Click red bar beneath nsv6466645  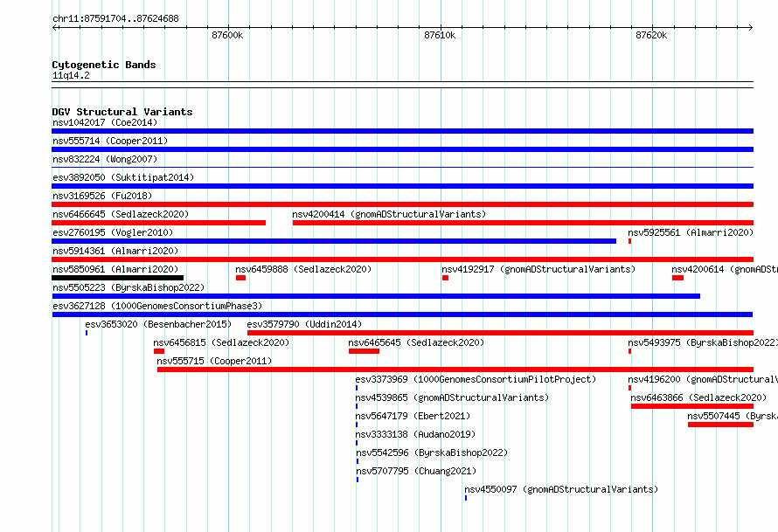pos(159,223)
